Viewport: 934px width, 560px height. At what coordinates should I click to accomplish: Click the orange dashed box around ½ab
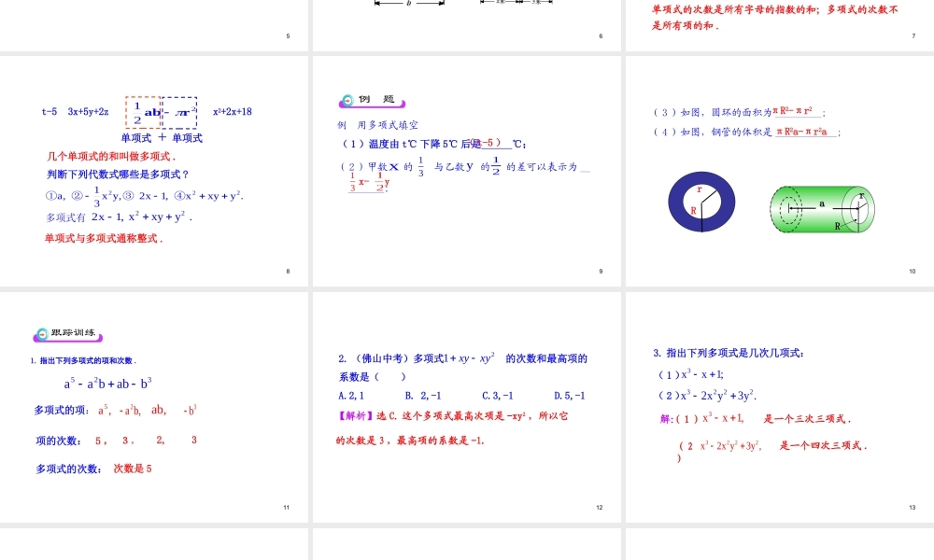[144, 112]
